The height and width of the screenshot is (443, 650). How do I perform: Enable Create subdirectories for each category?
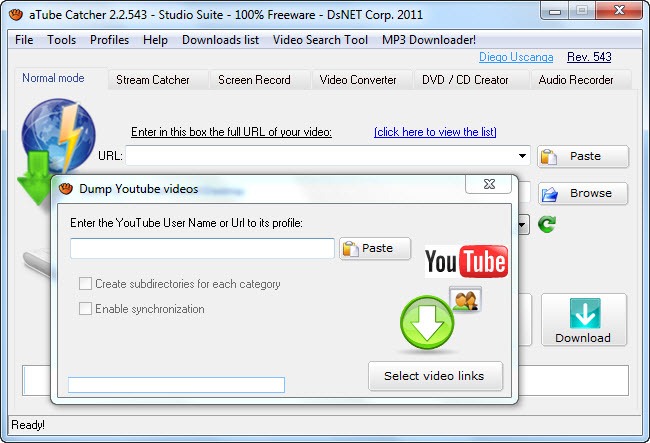click(x=85, y=284)
